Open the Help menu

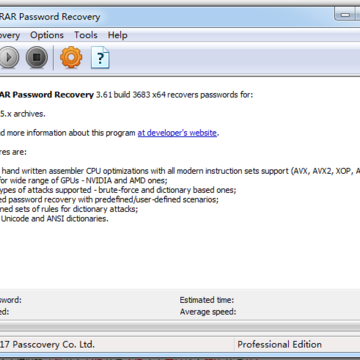tap(117, 35)
